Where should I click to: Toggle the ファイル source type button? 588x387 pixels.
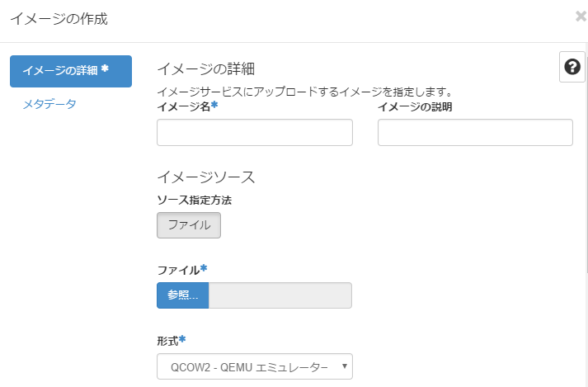point(189,224)
